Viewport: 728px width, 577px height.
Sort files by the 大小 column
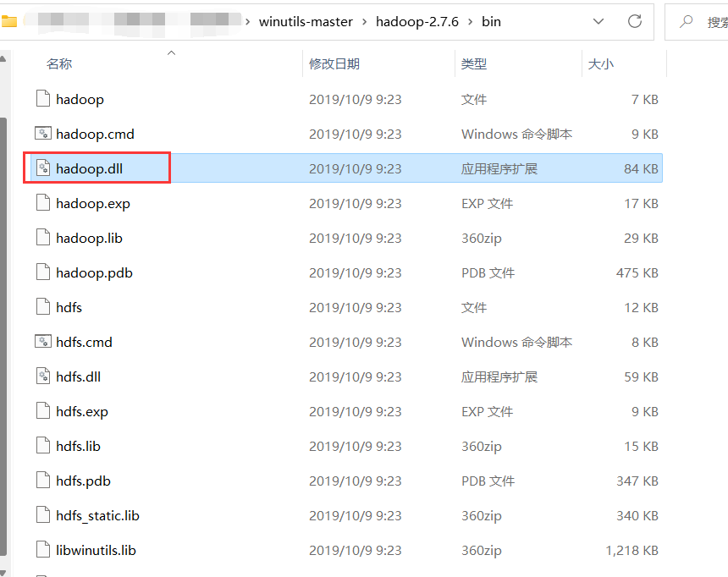tap(600, 63)
